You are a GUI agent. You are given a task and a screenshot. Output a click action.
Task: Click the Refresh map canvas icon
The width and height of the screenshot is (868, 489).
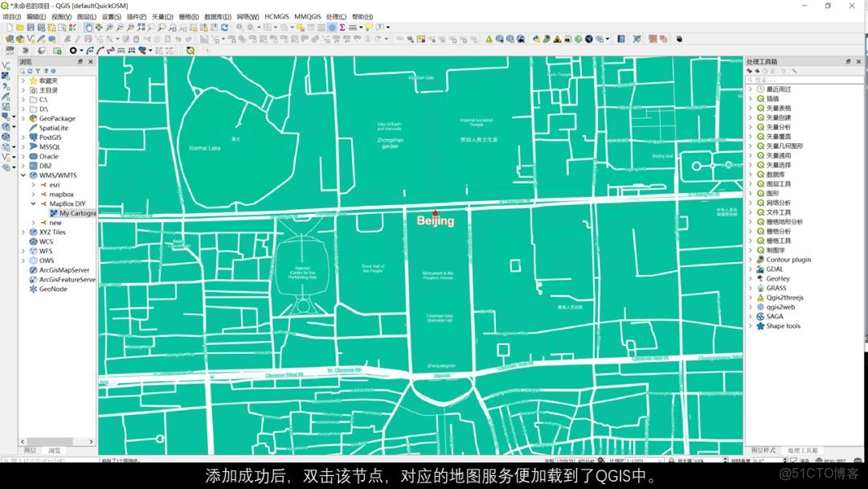click(224, 28)
